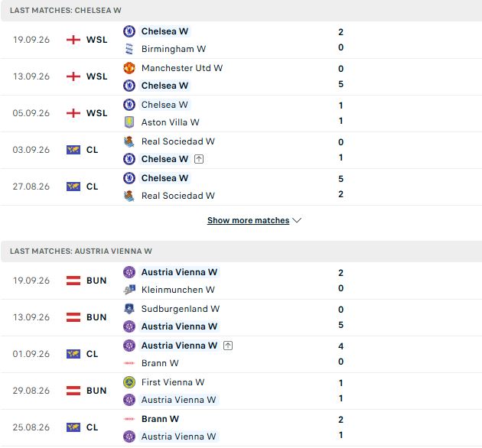Open Aston Villa W team name

[171, 122]
